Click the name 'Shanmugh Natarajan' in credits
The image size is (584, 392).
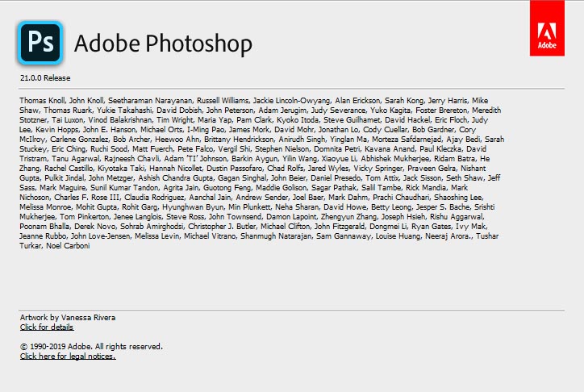point(276,236)
